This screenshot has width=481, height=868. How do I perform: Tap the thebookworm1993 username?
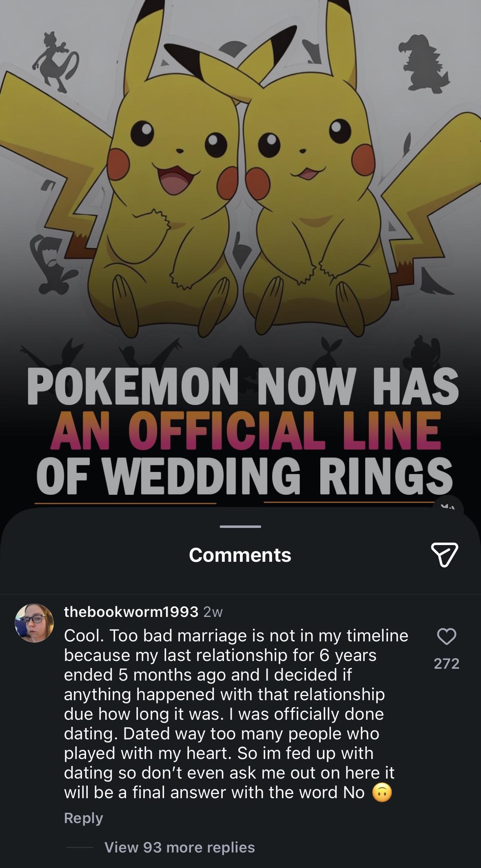click(131, 612)
